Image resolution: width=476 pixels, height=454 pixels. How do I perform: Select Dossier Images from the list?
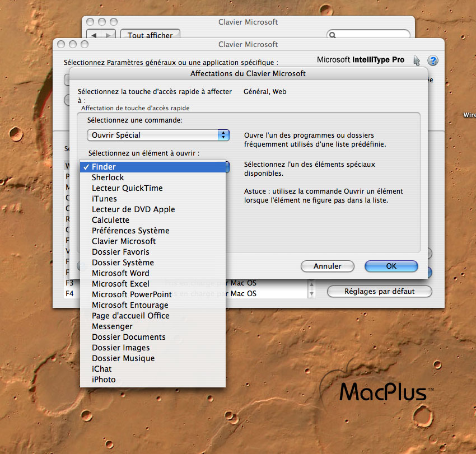[153, 348]
